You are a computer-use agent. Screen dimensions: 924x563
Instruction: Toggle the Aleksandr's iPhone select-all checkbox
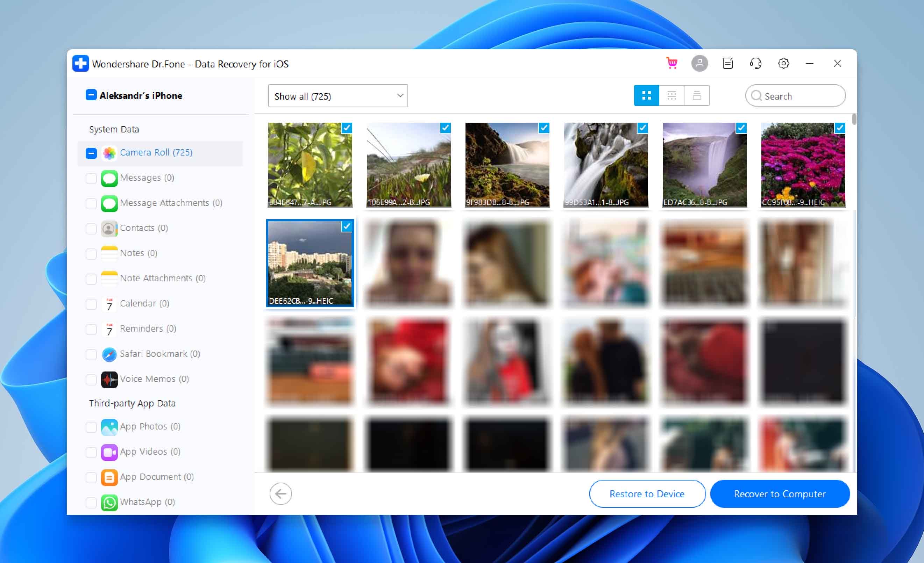91,95
